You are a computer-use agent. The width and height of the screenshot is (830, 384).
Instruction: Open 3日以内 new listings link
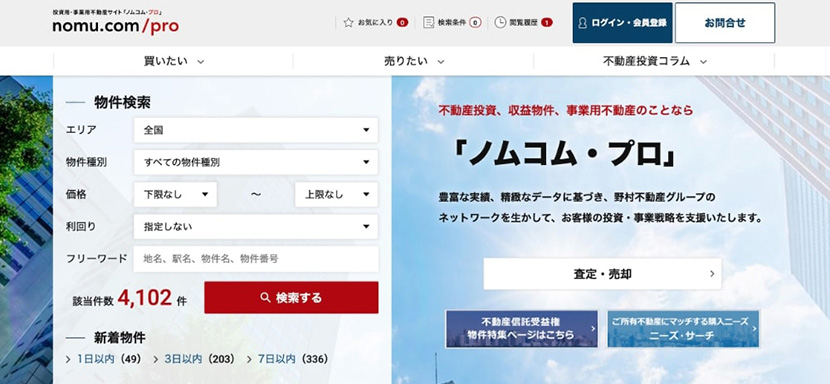point(183,359)
